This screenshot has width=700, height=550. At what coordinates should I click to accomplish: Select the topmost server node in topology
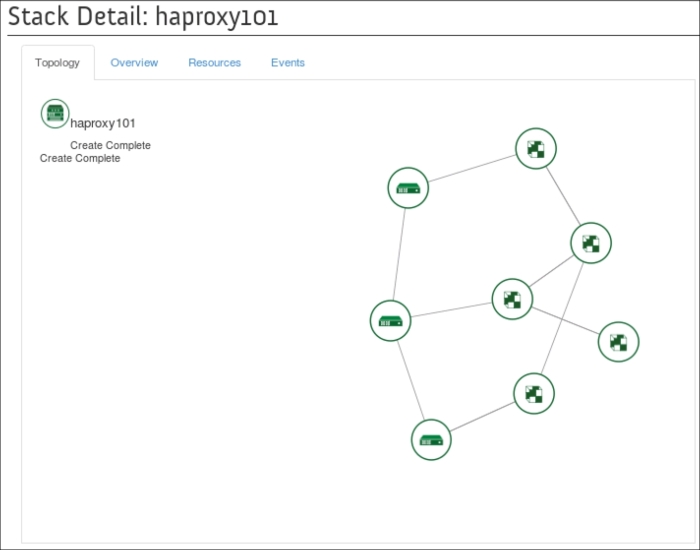(408, 188)
